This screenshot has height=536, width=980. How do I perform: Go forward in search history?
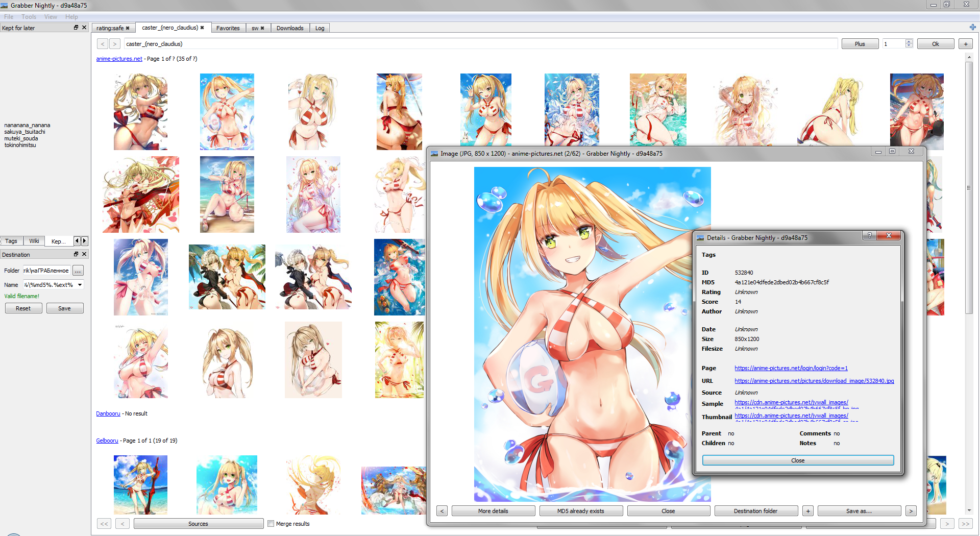tap(115, 44)
